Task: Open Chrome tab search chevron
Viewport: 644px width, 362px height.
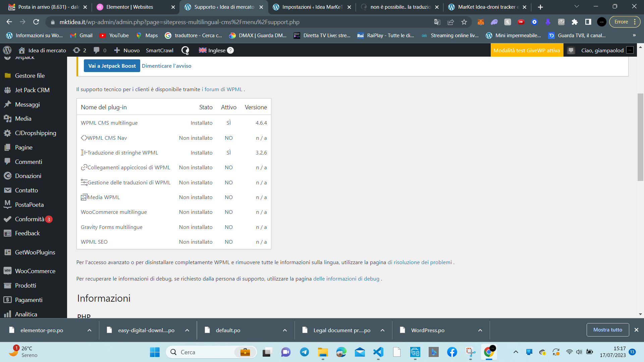Action: (577, 7)
